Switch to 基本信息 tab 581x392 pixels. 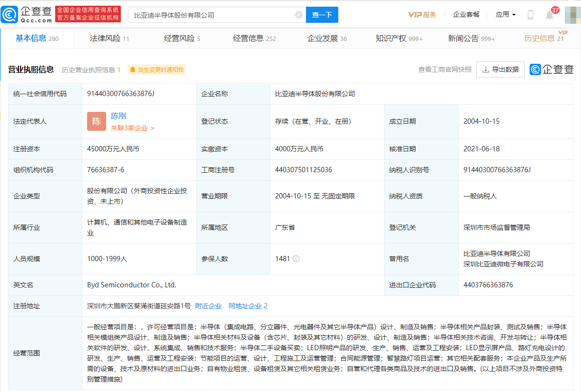point(37,39)
